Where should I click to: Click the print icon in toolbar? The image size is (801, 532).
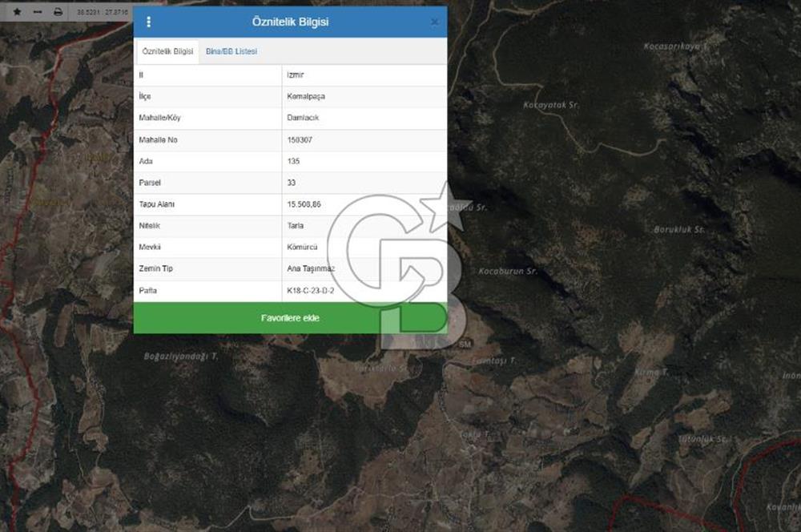click(x=58, y=11)
